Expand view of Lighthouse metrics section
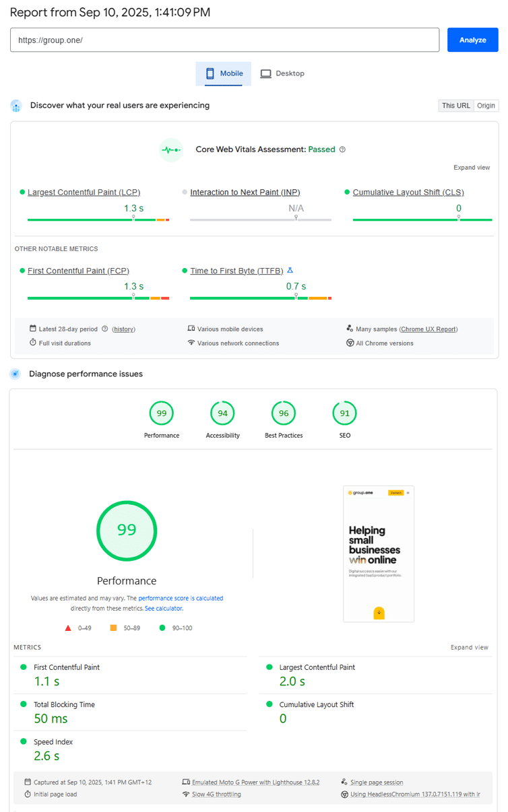Viewport: 508px width, 812px height. click(470, 648)
